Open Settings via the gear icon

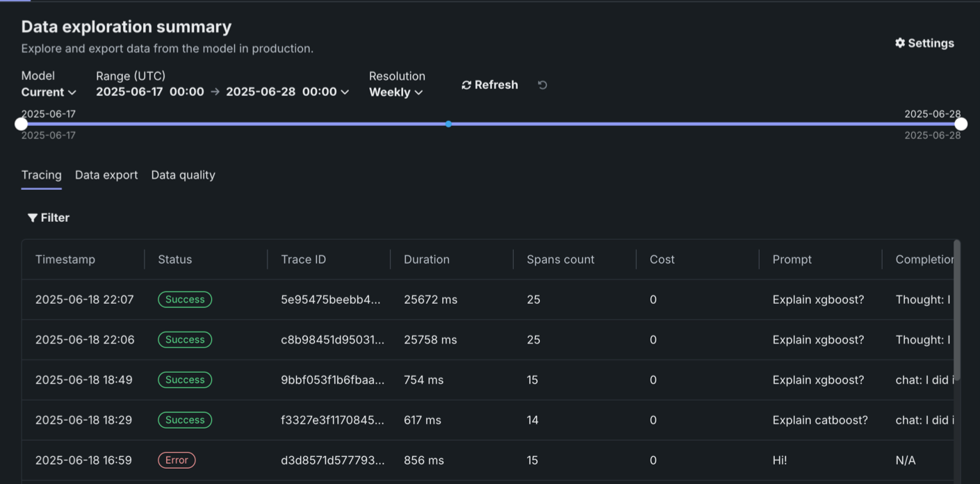coord(900,43)
